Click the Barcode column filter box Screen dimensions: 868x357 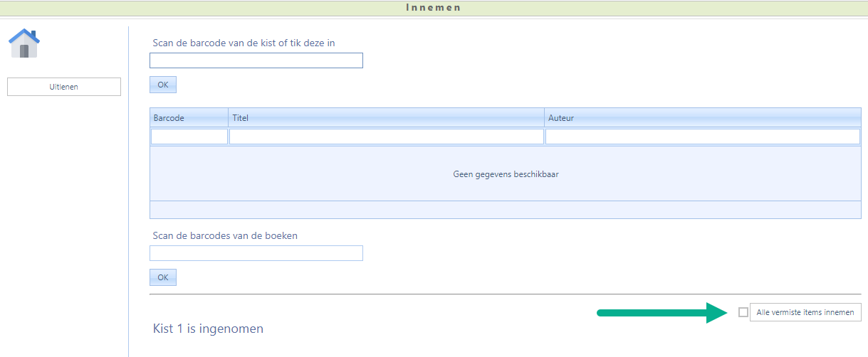[189, 137]
